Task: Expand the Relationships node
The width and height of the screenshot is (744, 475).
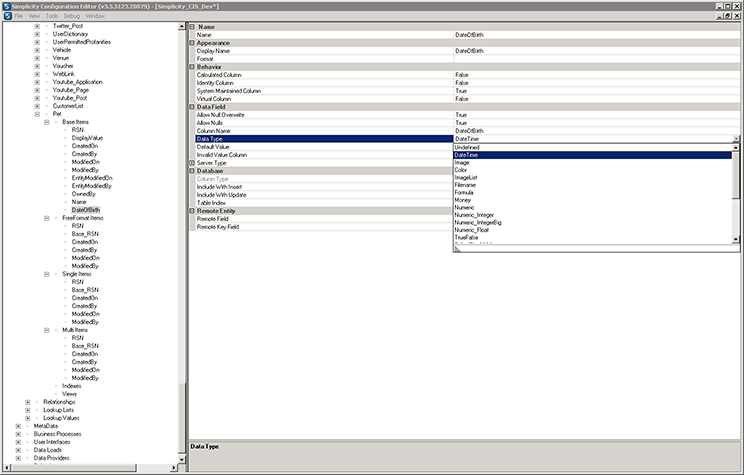Action: point(28,402)
